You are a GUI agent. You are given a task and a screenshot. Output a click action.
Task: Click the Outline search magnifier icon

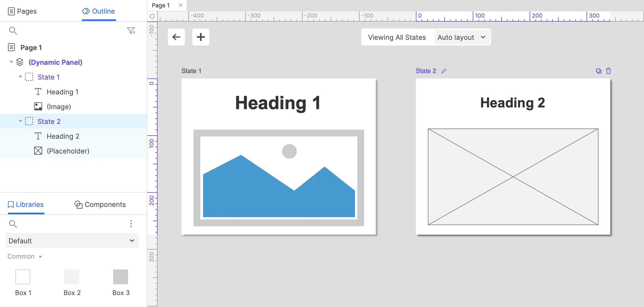click(x=13, y=31)
